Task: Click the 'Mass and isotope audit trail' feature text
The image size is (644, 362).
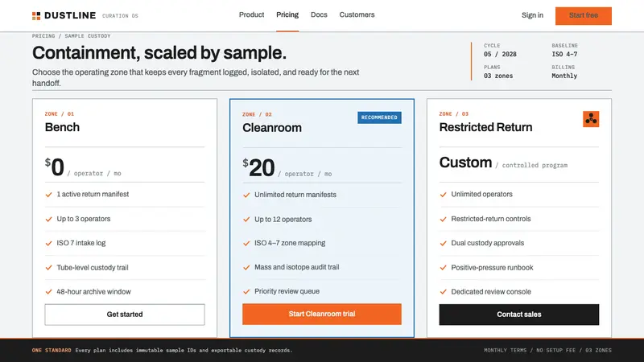Action: tap(296, 267)
